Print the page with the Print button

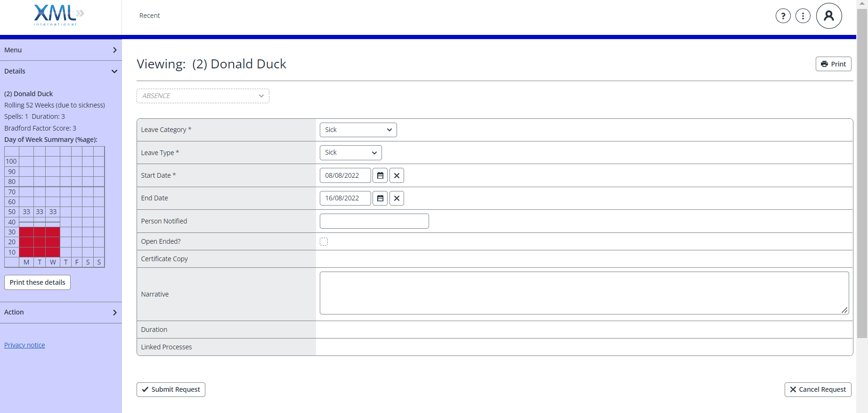click(x=833, y=64)
